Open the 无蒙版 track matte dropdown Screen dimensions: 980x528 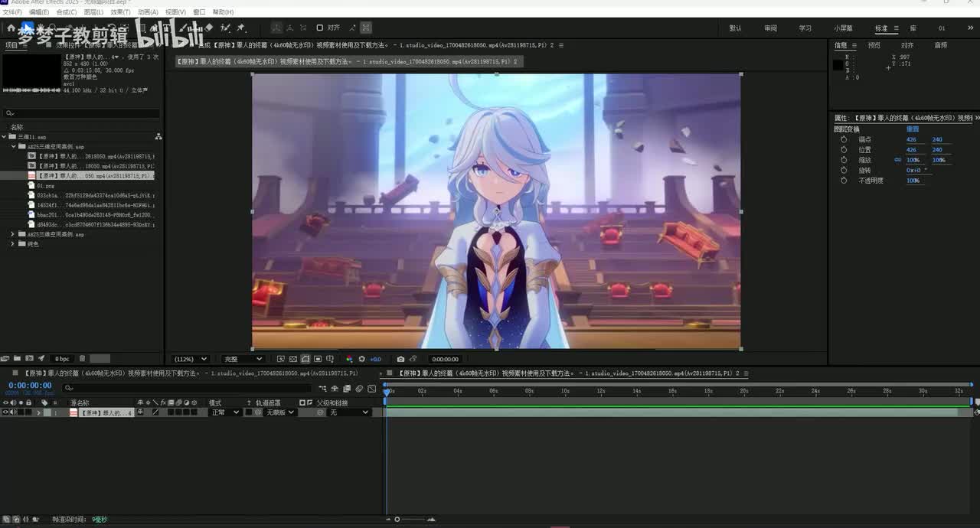(279, 412)
